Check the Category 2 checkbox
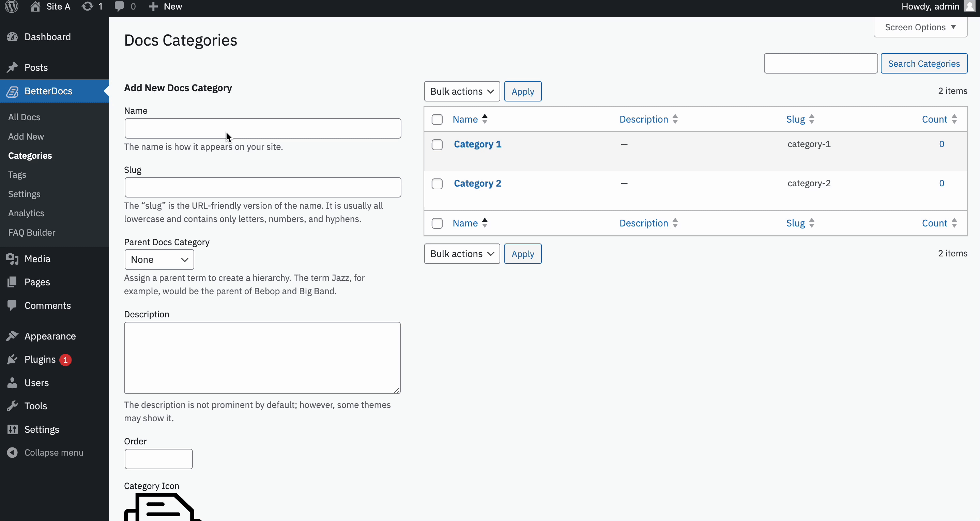Image resolution: width=980 pixels, height=521 pixels. pos(437,184)
